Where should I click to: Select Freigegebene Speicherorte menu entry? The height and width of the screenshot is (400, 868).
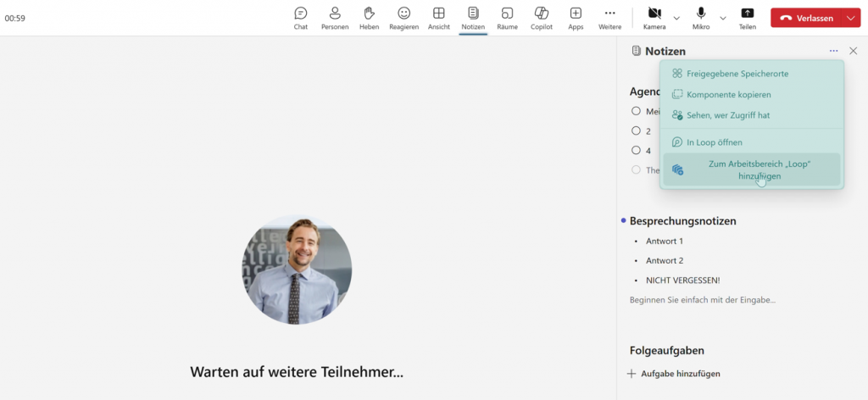click(x=752, y=74)
